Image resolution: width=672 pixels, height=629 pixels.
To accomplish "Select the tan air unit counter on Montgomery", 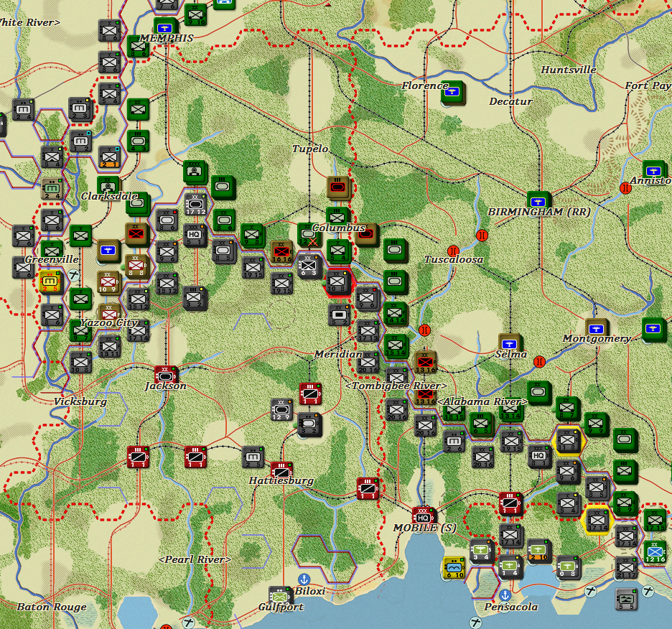I will 597,329.
